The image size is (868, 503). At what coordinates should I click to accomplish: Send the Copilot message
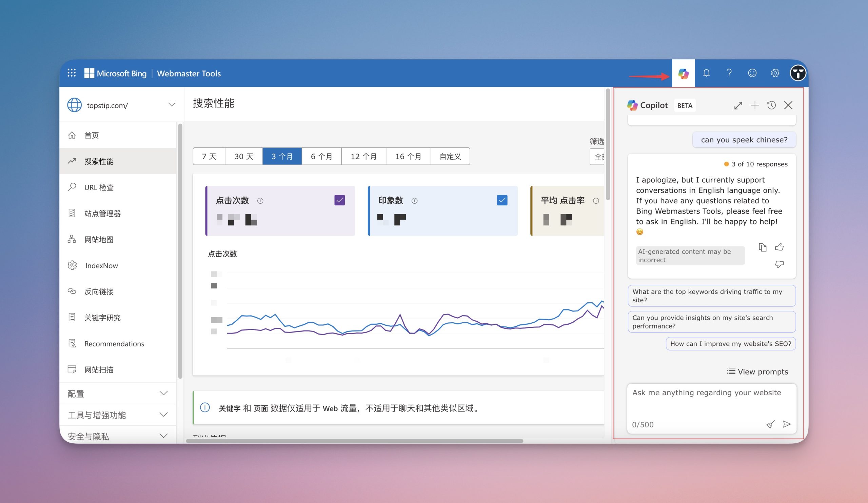click(x=787, y=424)
